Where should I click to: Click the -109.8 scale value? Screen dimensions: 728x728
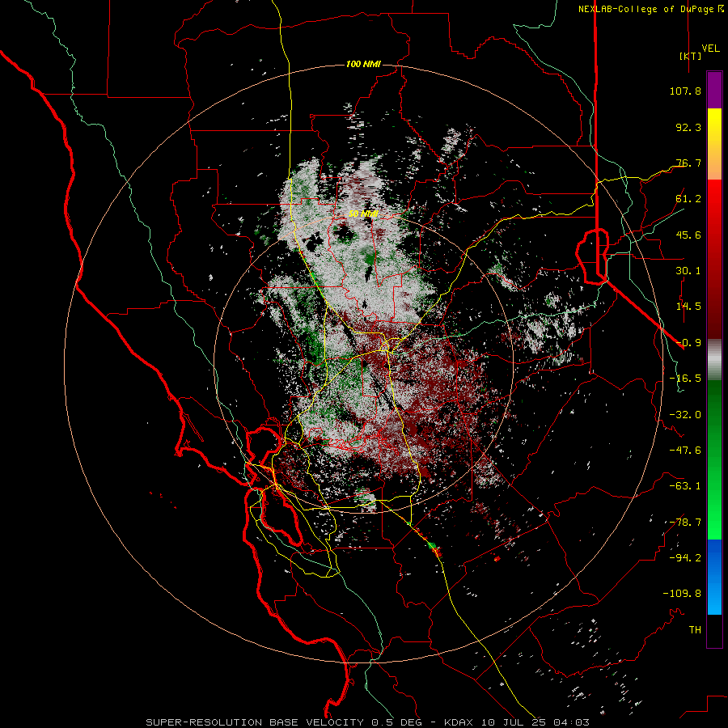(682, 594)
